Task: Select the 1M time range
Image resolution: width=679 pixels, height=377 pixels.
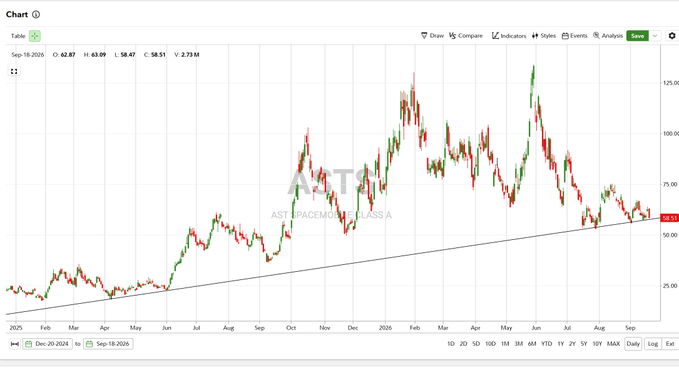Action: click(505, 344)
